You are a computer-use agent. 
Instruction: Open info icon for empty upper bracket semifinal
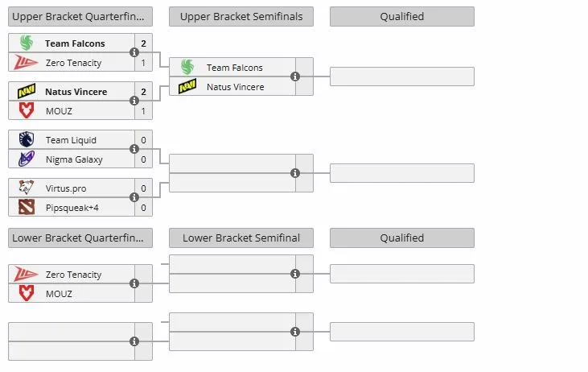295,173
